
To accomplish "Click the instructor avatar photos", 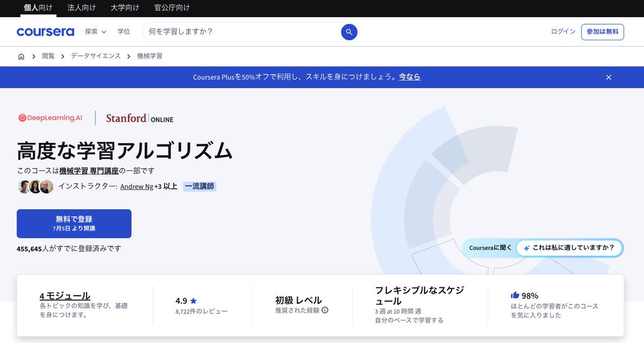I will (35, 186).
